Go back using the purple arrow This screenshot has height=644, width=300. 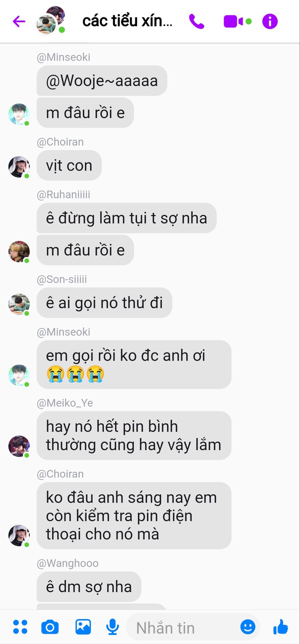(x=19, y=21)
